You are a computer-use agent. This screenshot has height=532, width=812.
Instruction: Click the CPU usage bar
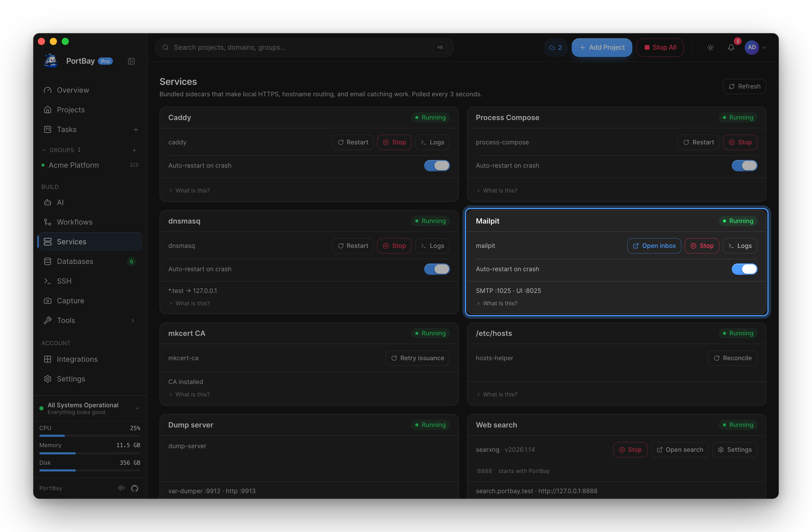[x=90, y=436]
